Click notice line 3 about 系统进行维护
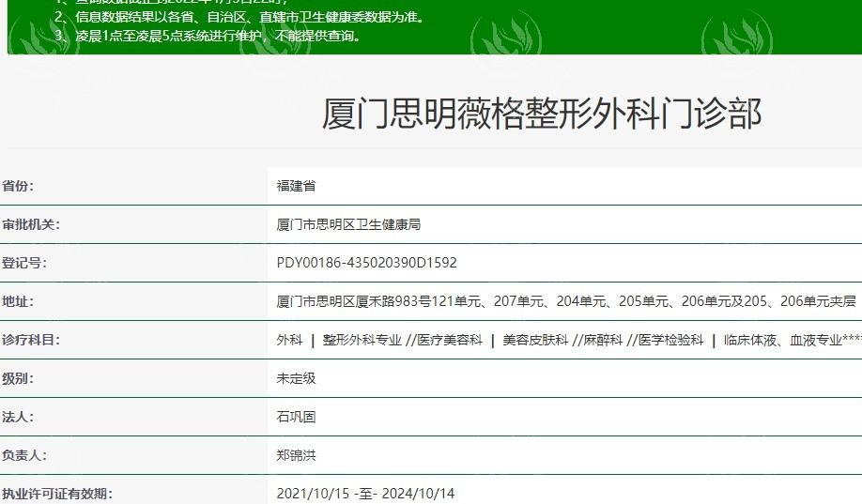Image resolution: width=862 pixels, height=504 pixels. point(208,37)
